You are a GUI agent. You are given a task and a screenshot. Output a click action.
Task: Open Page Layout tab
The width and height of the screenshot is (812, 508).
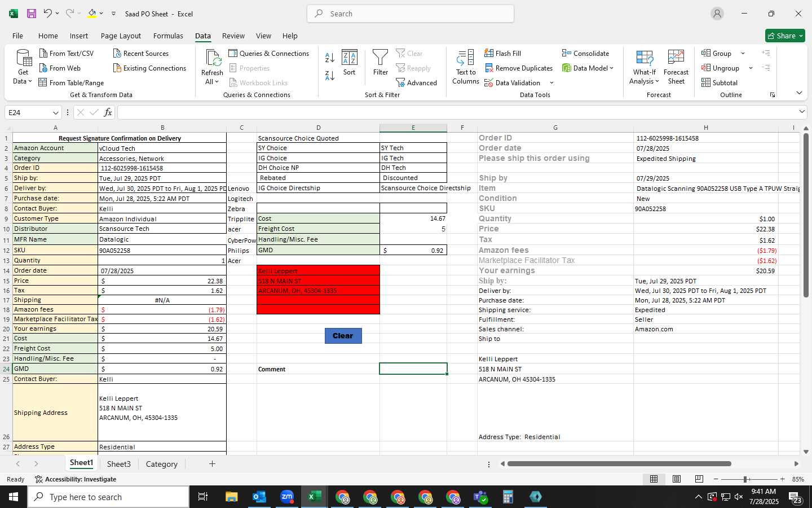(x=121, y=36)
